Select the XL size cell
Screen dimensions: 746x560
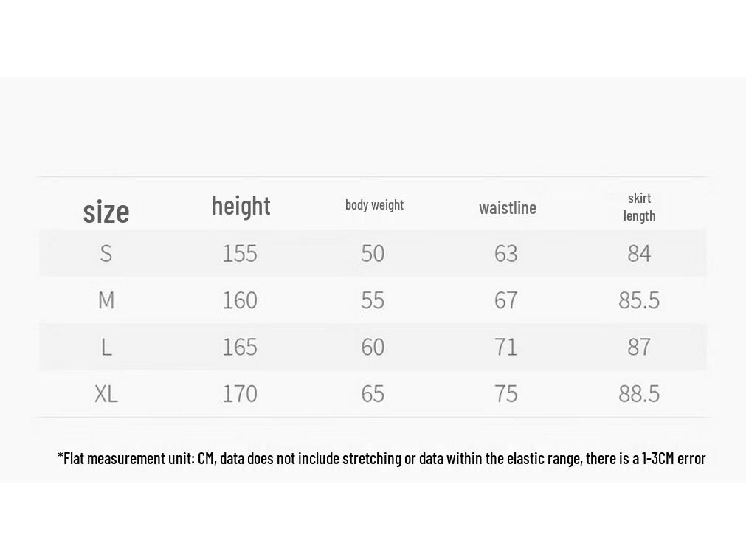click(106, 394)
